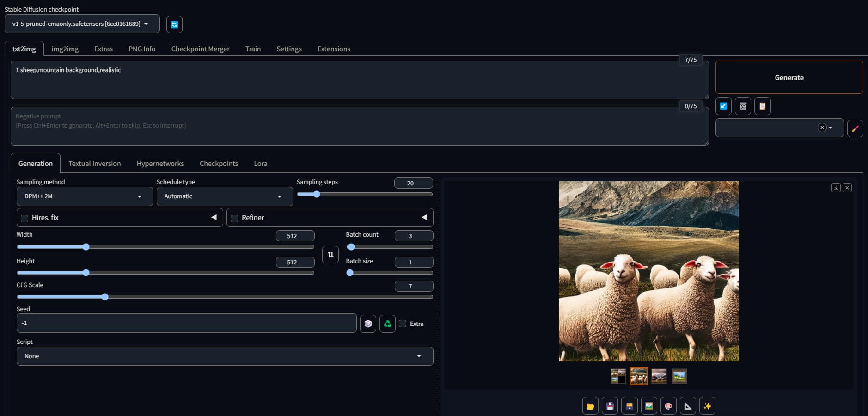The height and width of the screenshot is (416, 868).
Task: Click the dice icon to randomize seed
Action: click(x=368, y=324)
